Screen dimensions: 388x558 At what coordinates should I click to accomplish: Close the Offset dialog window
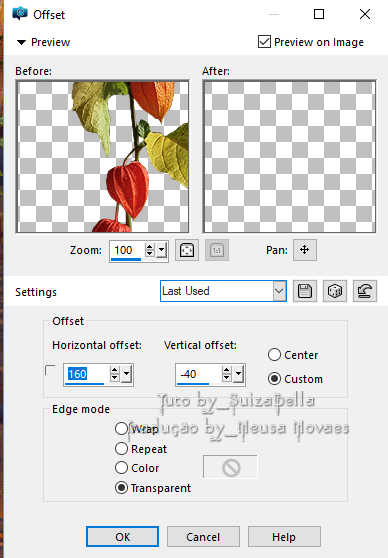(365, 14)
